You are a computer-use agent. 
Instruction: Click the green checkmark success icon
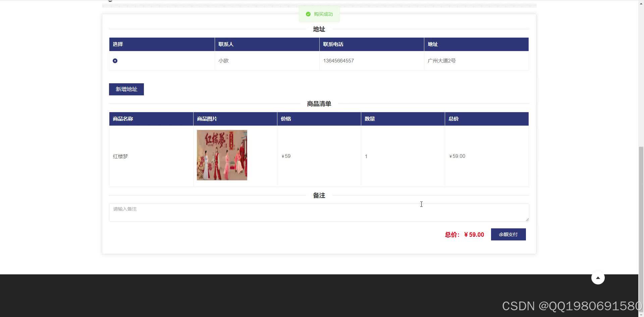[308, 14]
